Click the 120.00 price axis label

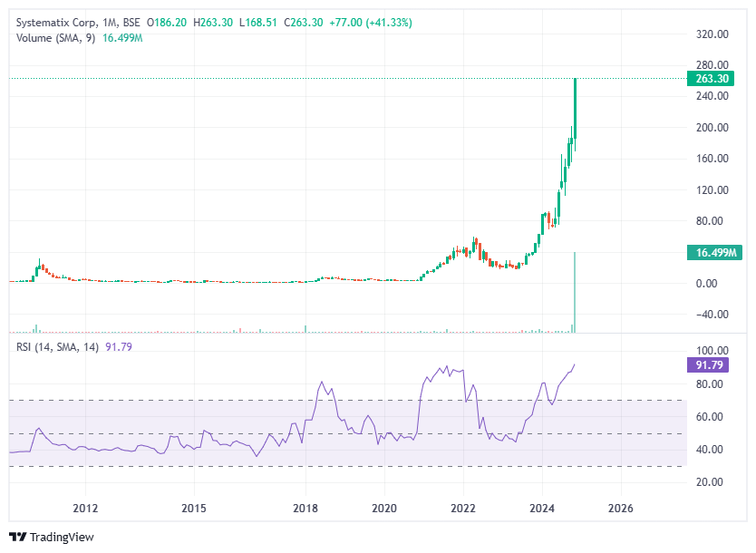pyautogui.click(x=712, y=190)
